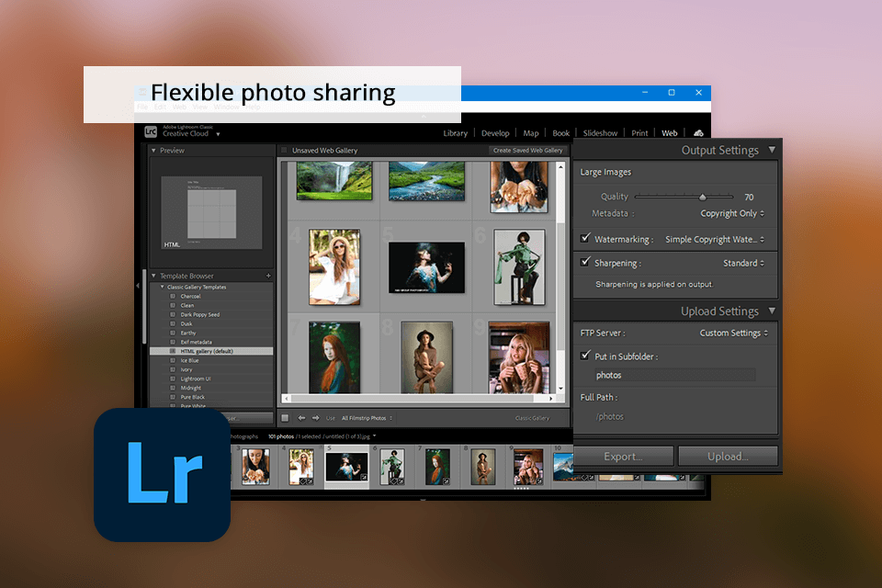The image size is (882, 588).
Task: Click the gallery preview scroll-down arrow
Action: pyautogui.click(x=560, y=389)
